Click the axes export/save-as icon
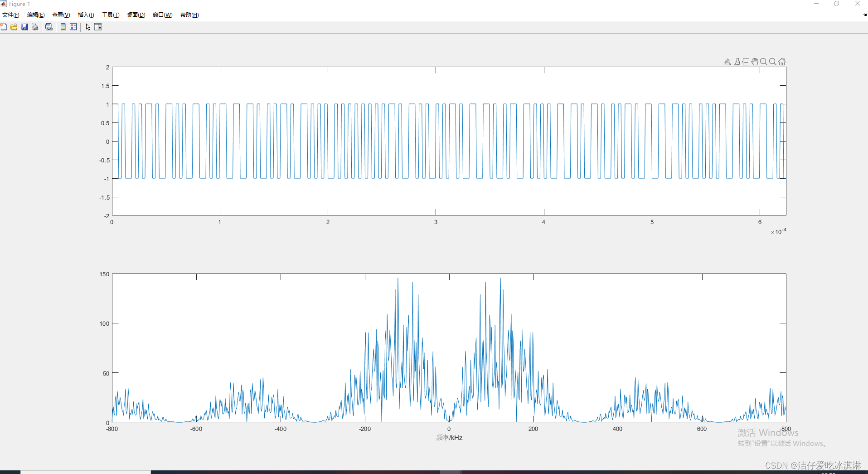Screen dimensions: 868x474 [x=727, y=62]
